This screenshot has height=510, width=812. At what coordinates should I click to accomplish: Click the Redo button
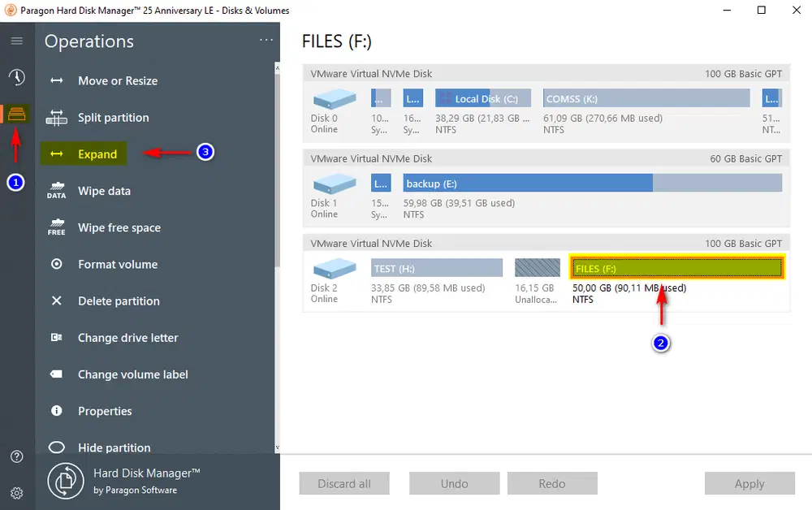tap(552, 483)
